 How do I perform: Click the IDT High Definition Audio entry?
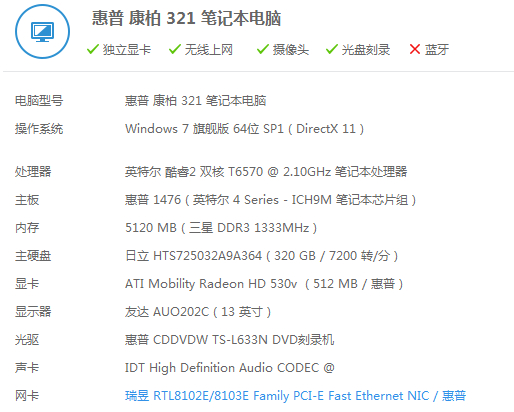[230, 368]
